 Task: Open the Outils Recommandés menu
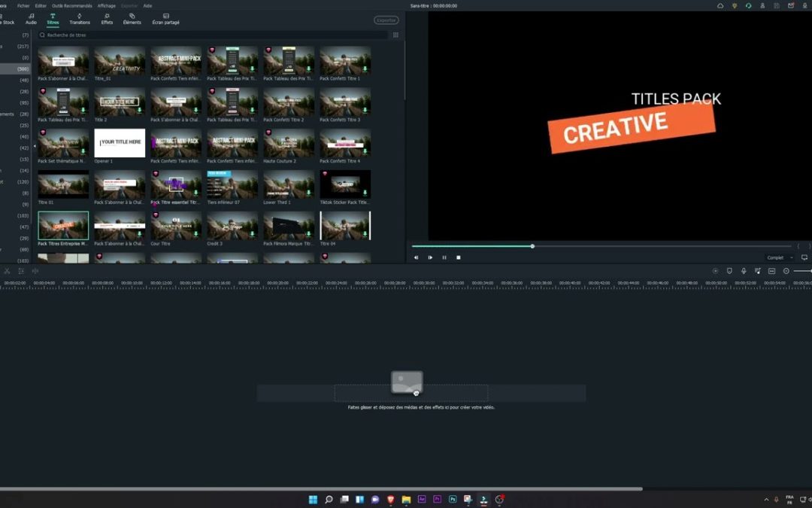(x=72, y=6)
